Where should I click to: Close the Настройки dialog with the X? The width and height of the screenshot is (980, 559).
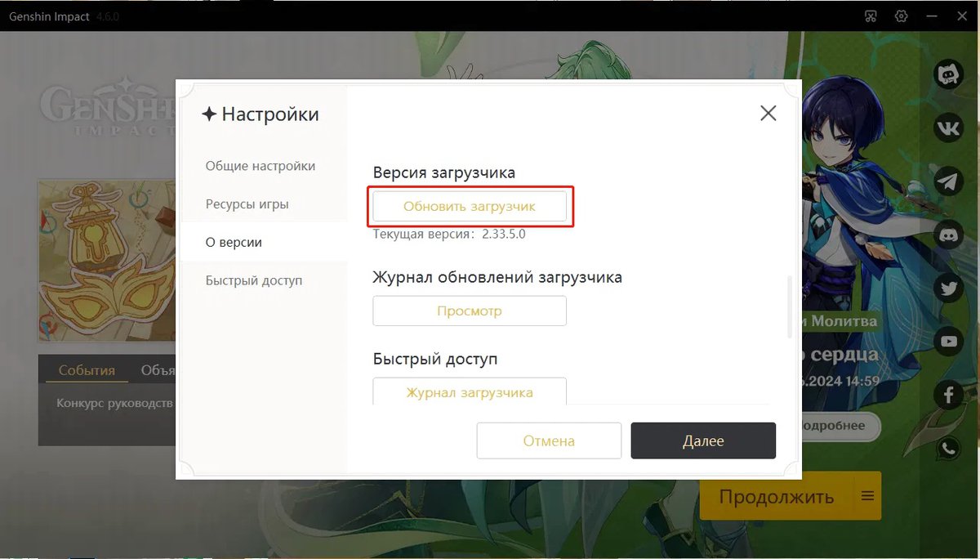768,114
